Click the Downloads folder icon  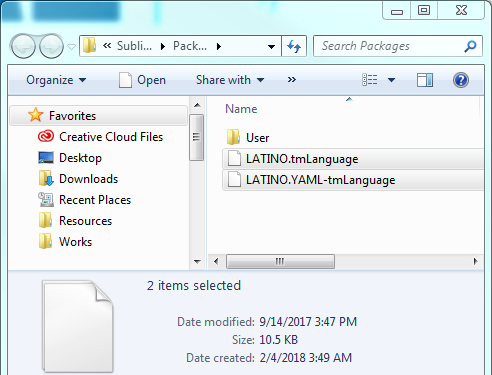point(46,179)
